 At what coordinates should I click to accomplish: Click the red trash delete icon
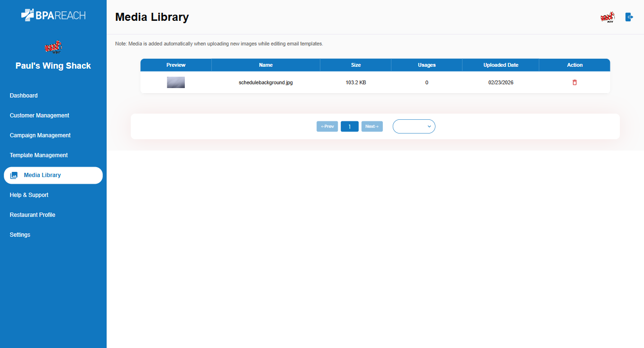574,82
